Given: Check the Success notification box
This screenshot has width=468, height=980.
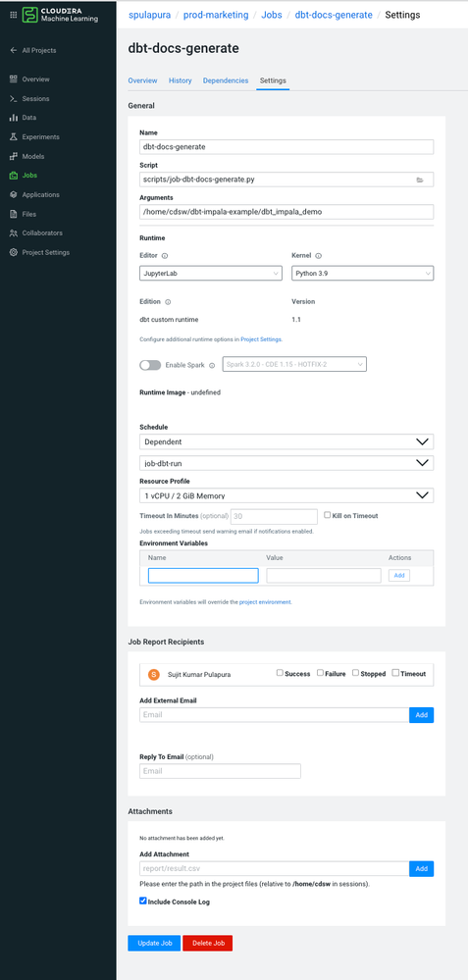Looking at the screenshot, I should 280,673.
